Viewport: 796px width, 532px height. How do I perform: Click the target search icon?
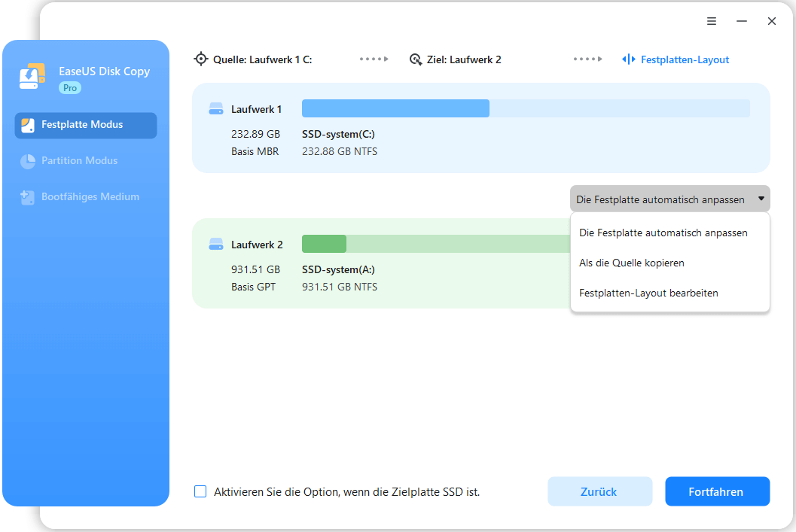point(416,60)
